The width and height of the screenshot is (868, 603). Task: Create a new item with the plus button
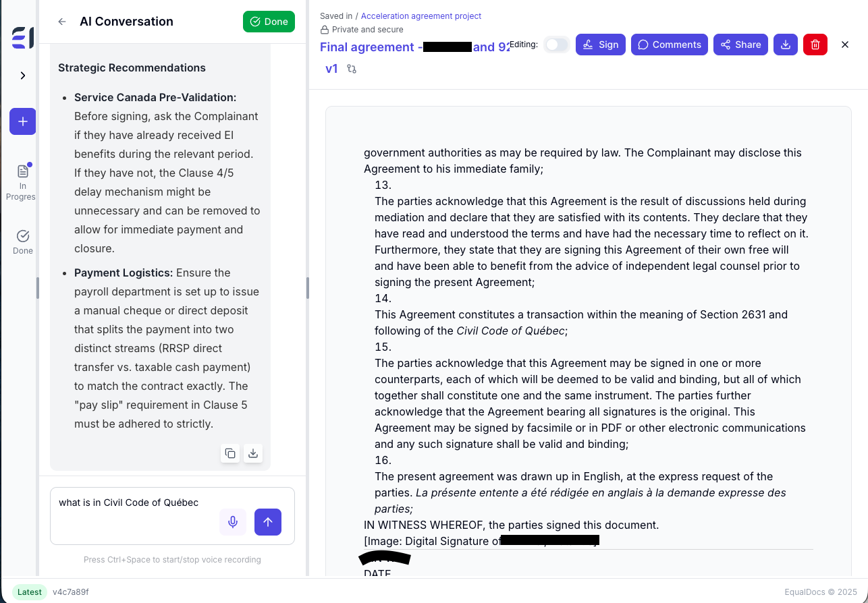click(22, 121)
